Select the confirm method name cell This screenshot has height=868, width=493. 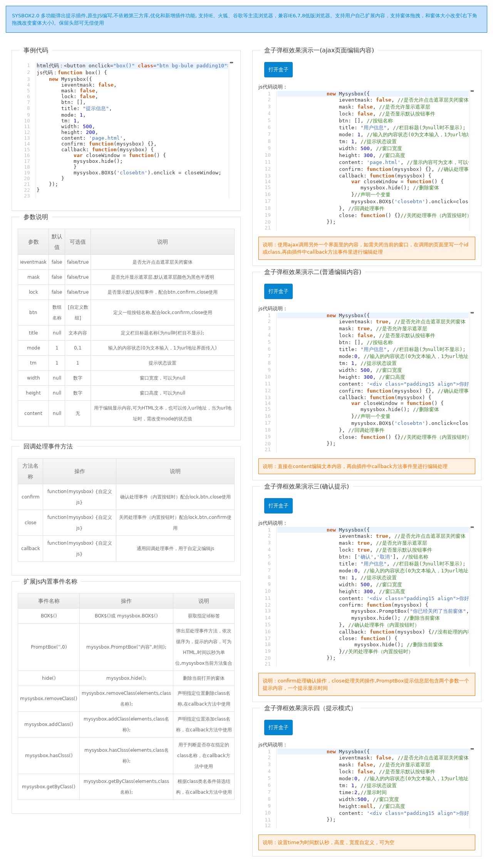[x=30, y=497]
